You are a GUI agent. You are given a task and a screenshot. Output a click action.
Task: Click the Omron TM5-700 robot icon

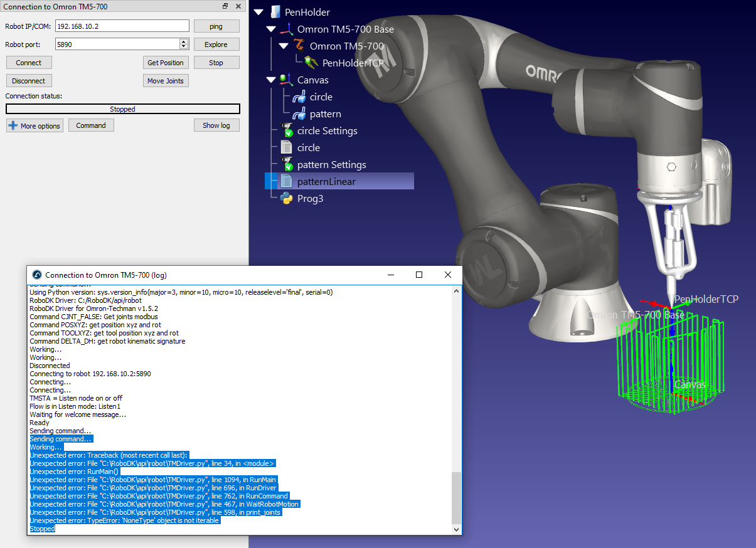click(x=299, y=46)
